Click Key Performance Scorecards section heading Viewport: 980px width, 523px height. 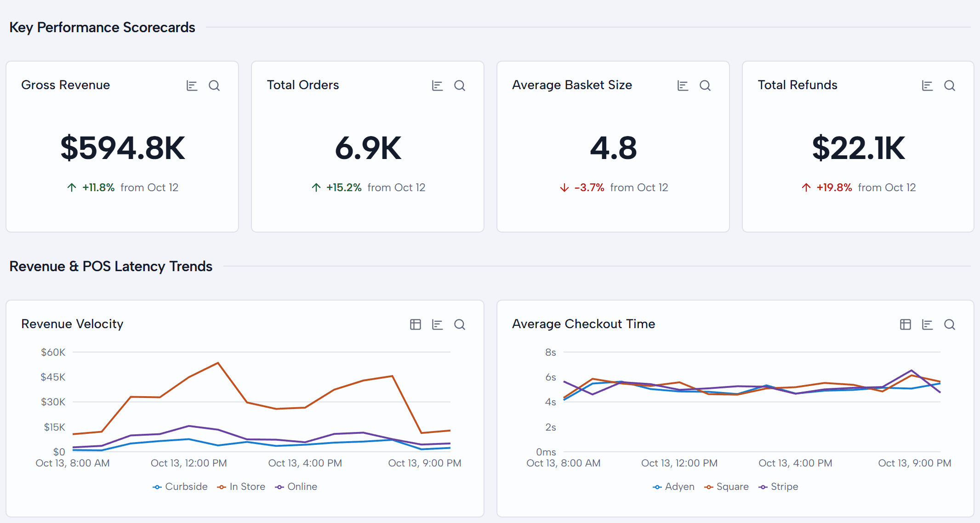coord(103,28)
